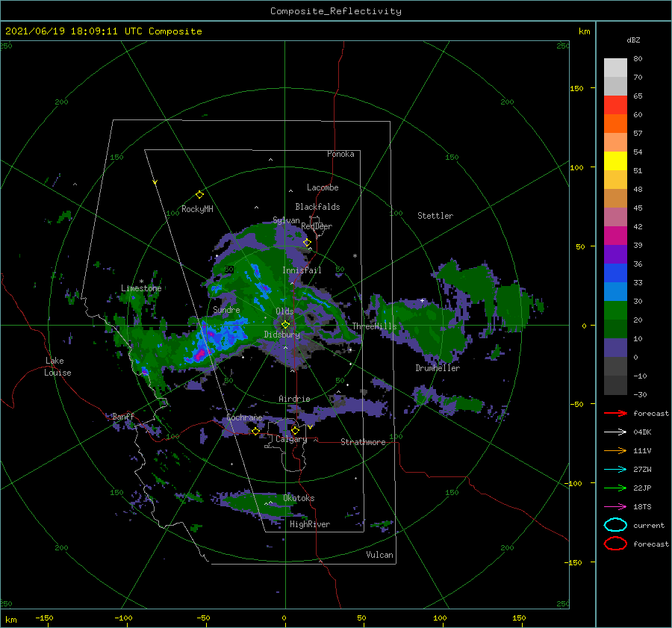672x628 pixels.
Task: Click the cyan current ellipse legend icon
Action: (615, 525)
